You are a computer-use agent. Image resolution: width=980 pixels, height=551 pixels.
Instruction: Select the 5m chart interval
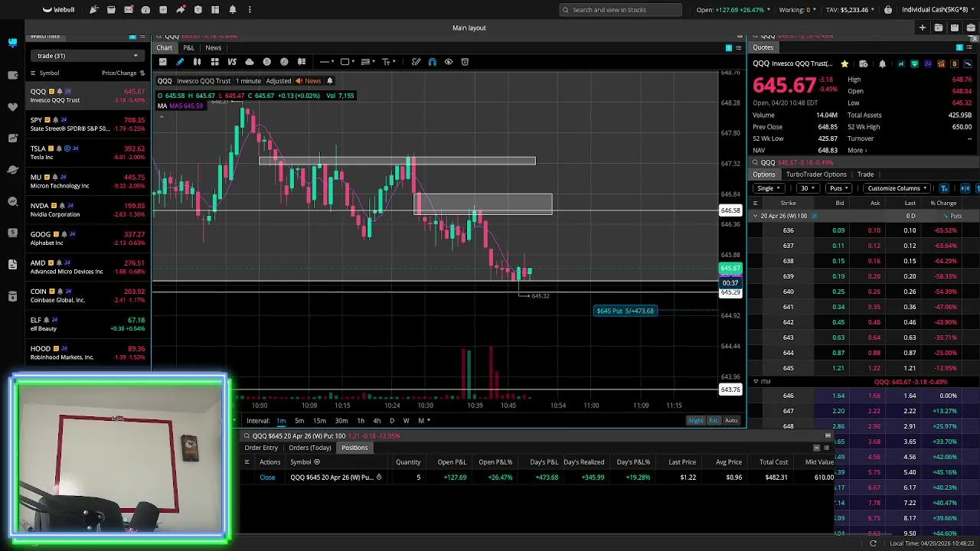coord(299,421)
